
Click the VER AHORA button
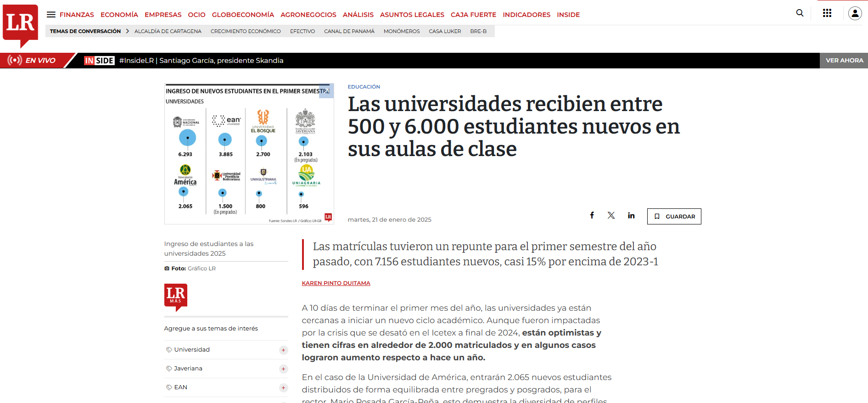[844, 61]
